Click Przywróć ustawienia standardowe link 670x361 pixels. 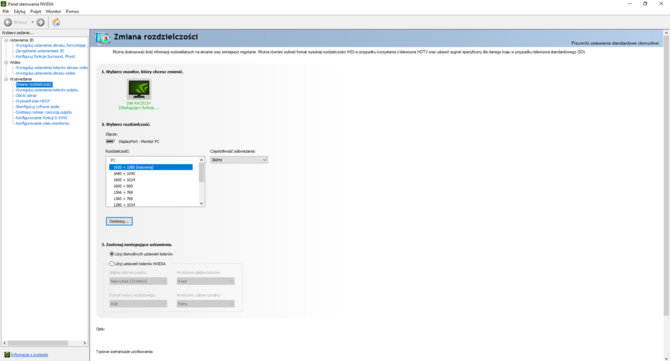[615, 43]
